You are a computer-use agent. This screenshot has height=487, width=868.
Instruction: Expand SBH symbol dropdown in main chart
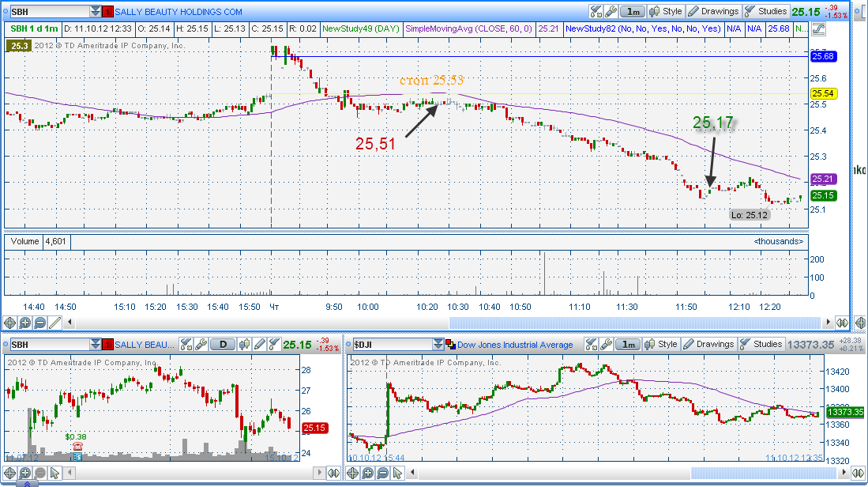(x=96, y=12)
